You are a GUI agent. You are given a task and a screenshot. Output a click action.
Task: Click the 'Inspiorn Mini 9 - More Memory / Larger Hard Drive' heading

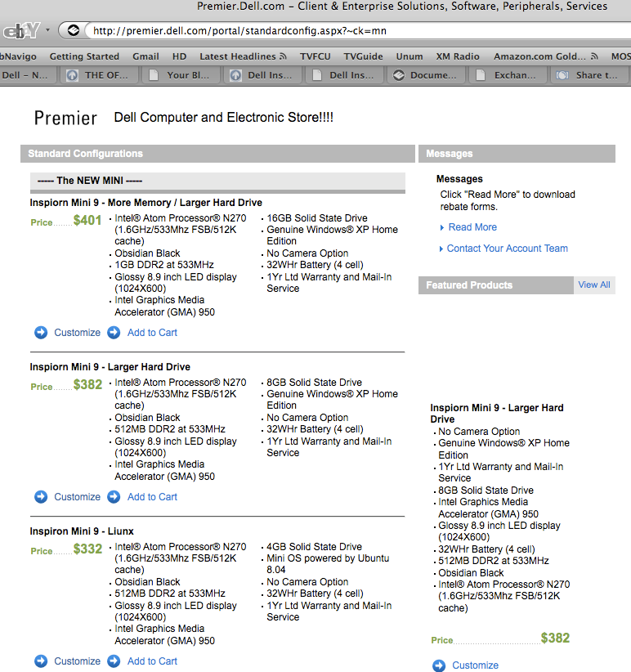click(x=146, y=203)
